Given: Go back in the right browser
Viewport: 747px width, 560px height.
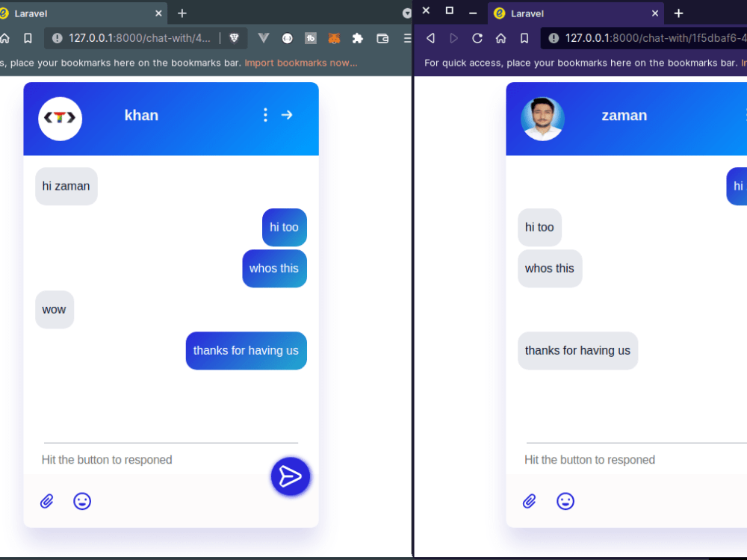Looking at the screenshot, I should [x=430, y=38].
